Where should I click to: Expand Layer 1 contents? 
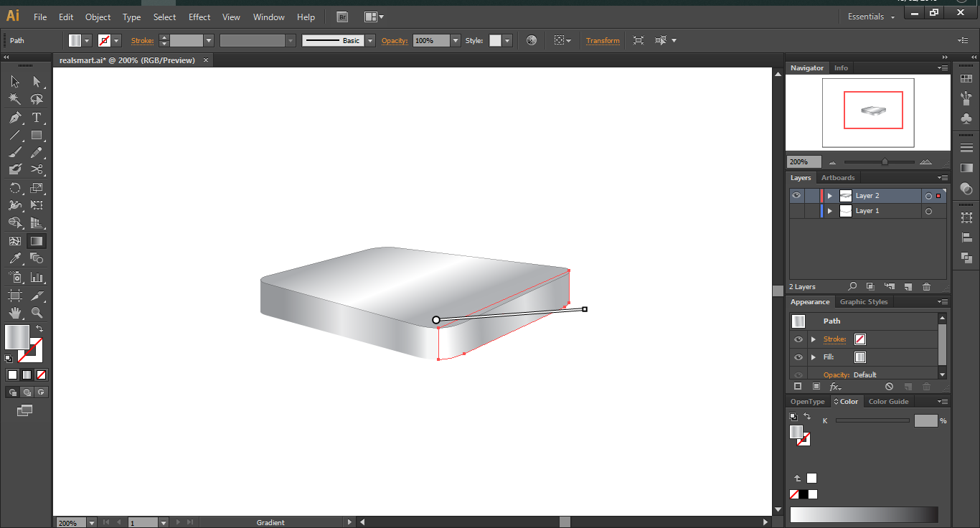point(830,211)
